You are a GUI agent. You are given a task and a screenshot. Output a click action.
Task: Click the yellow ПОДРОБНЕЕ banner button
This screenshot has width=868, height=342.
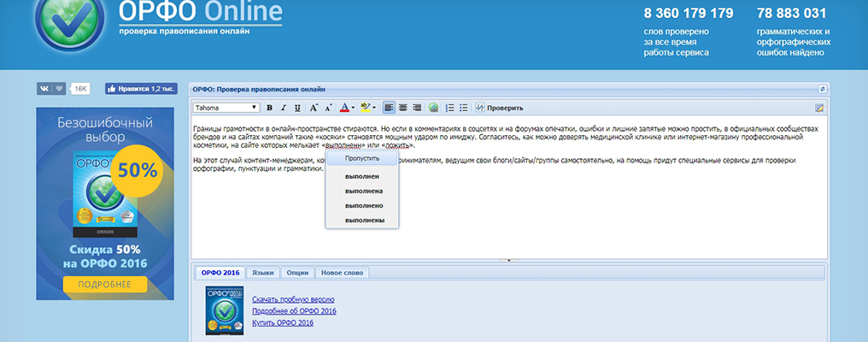click(104, 285)
